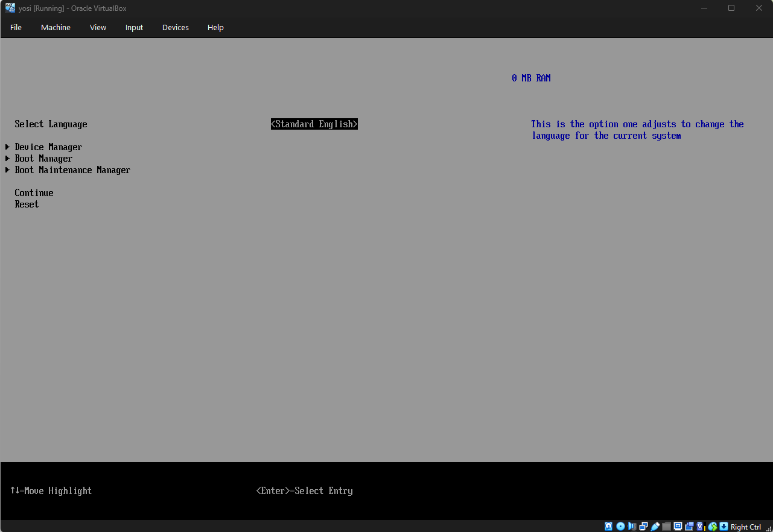Open the USB devices status icon
773x532 pixels.
point(655,527)
